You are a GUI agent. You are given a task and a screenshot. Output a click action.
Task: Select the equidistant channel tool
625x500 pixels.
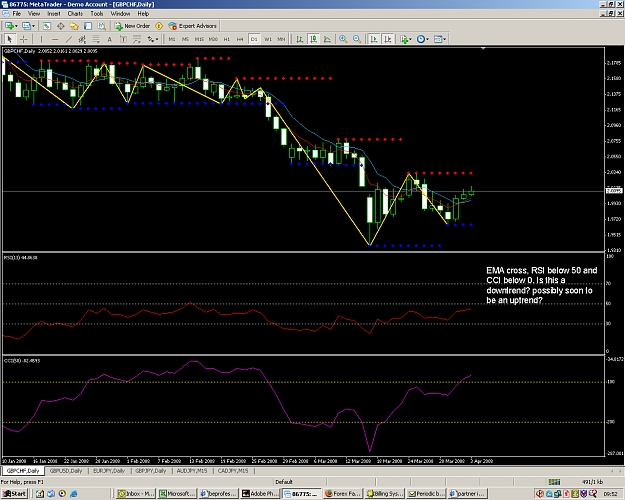(82, 39)
